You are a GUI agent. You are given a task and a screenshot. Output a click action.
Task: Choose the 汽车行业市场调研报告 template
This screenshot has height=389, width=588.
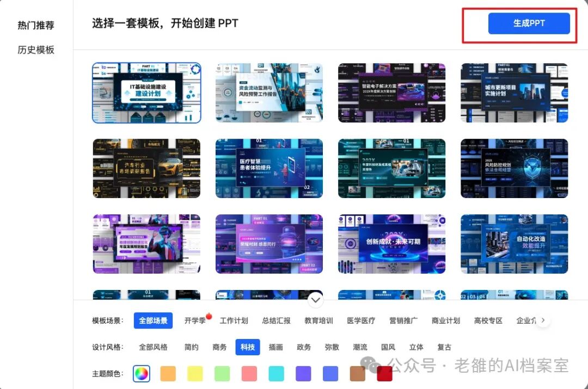(146, 168)
